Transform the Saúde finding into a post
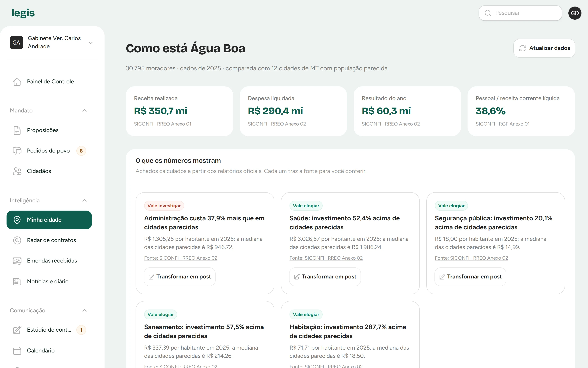 pyautogui.click(x=325, y=277)
